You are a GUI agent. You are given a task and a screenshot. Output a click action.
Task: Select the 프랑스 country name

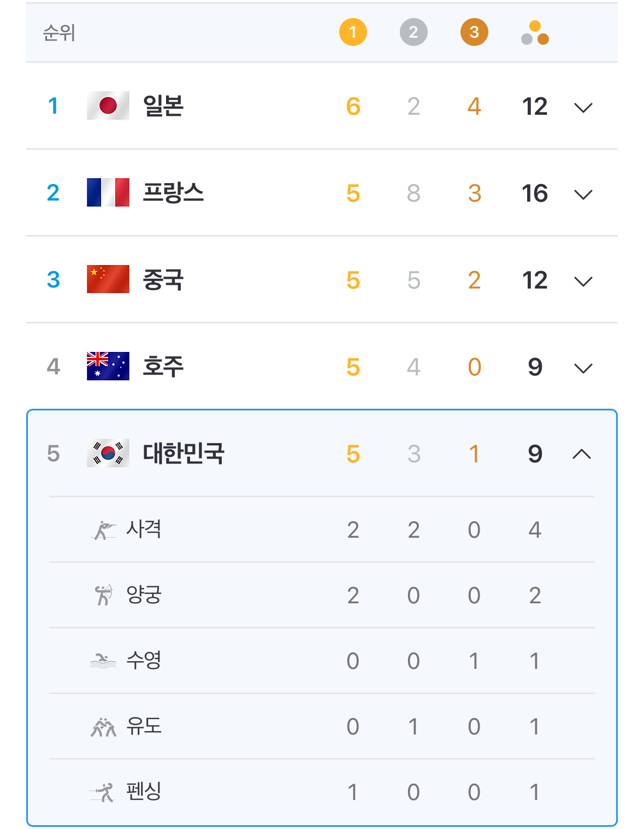coord(173,192)
